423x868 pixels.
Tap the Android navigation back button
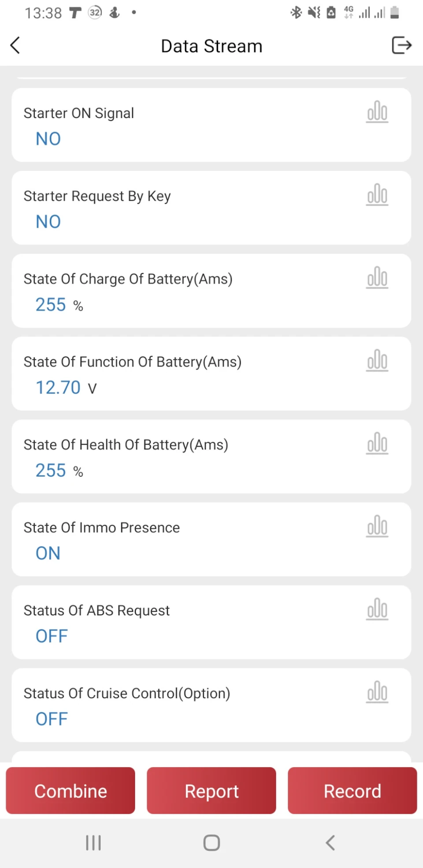pyautogui.click(x=330, y=843)
